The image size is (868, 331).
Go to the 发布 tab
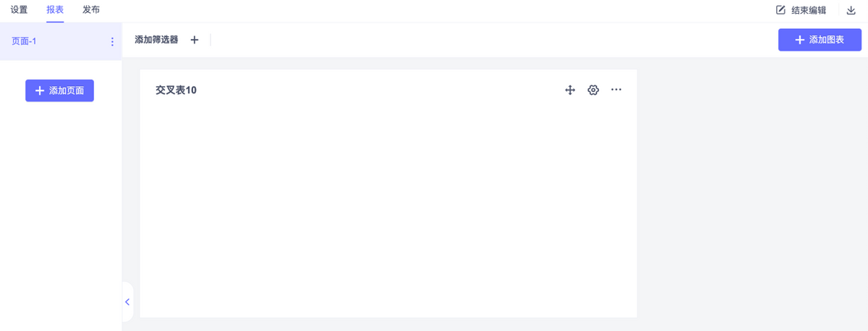coord(91,10)
